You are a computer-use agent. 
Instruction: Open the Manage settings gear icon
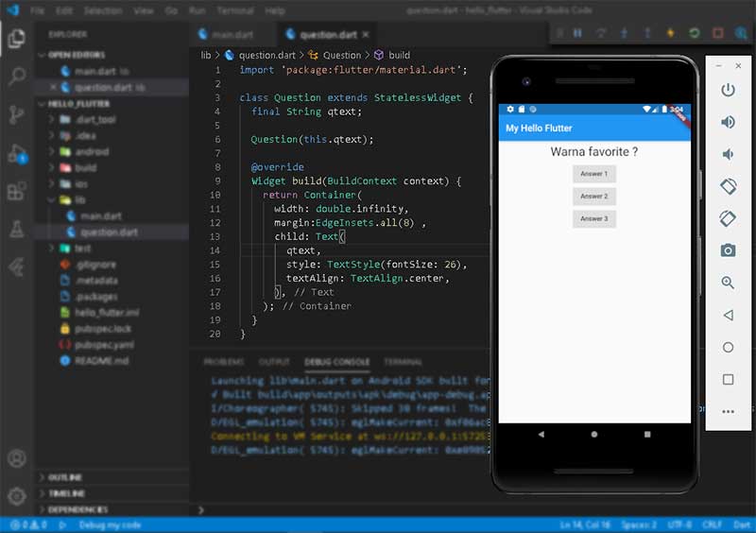[16, 495]
